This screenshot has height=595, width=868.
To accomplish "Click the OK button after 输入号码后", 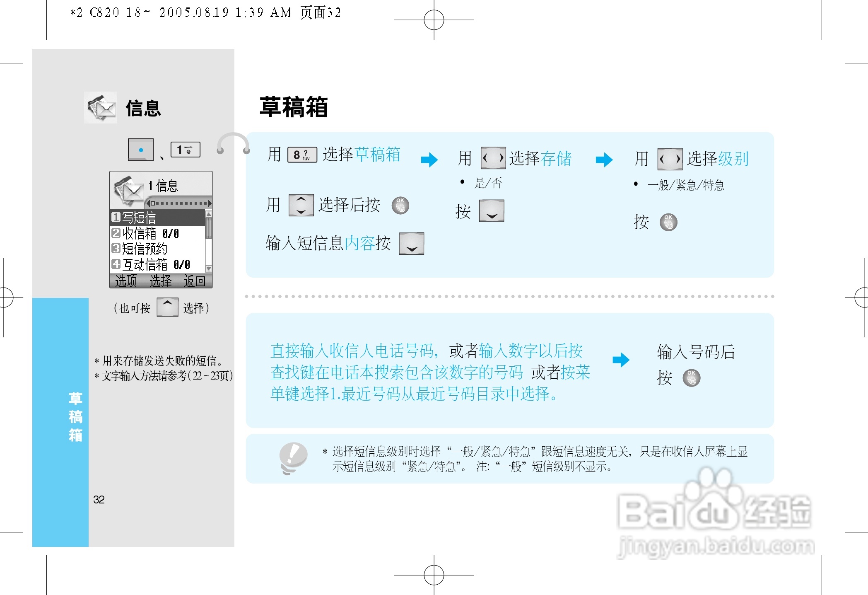I will pyautogui.click(x=691, y=377).
